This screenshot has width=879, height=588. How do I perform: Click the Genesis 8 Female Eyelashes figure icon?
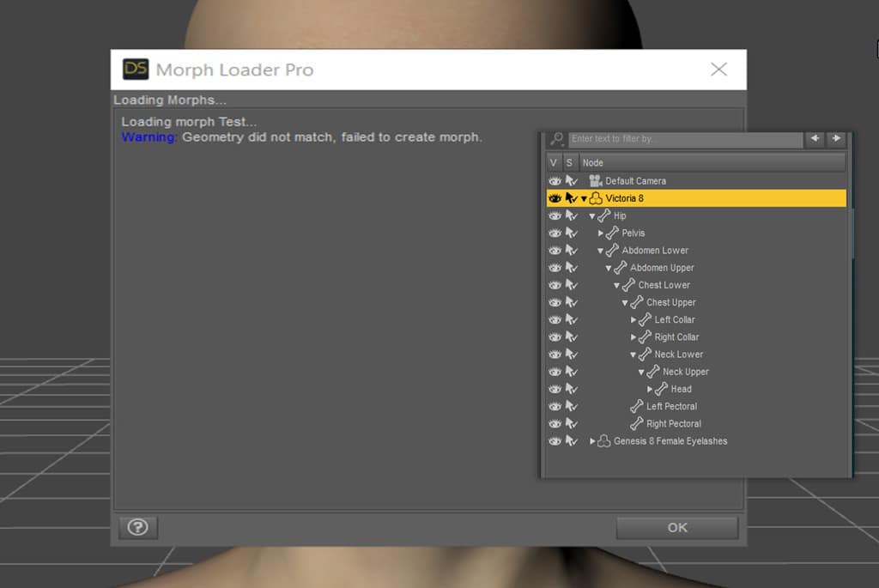604,441
